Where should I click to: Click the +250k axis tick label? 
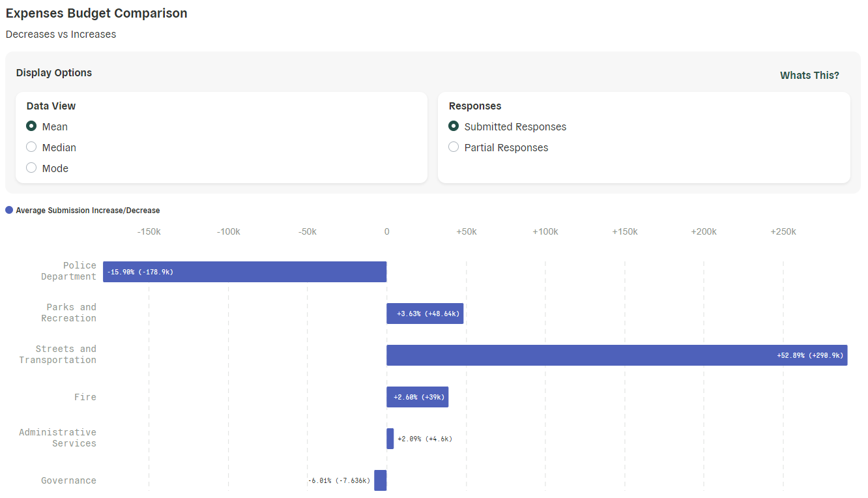coord(783,232)
